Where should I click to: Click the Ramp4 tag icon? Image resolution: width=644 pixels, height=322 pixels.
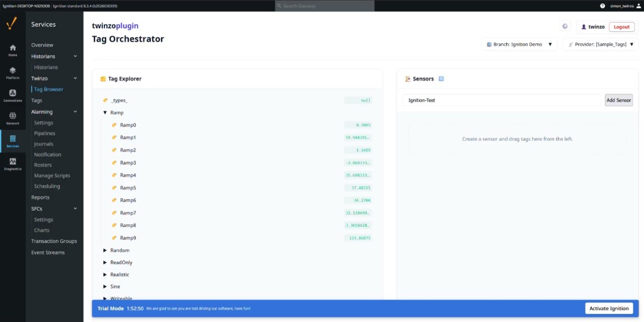114,175
